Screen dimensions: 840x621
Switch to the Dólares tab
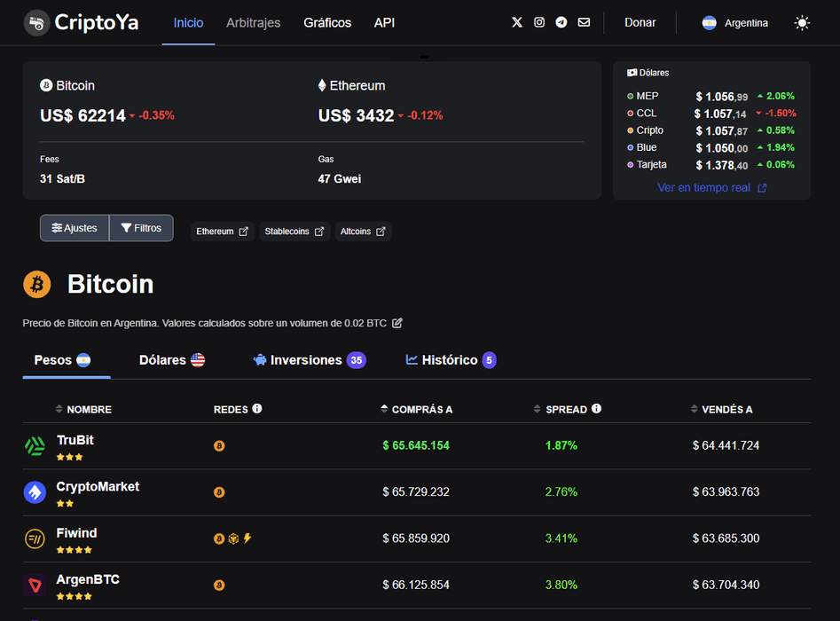pyautogui.click(x=172, y=360)
